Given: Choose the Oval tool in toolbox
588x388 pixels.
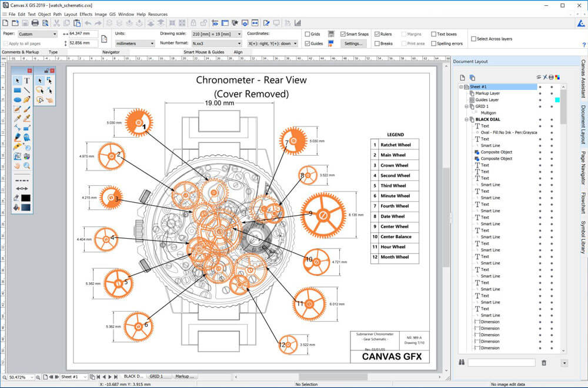Looking at the screenshot, I should click(x=17, y=99).
